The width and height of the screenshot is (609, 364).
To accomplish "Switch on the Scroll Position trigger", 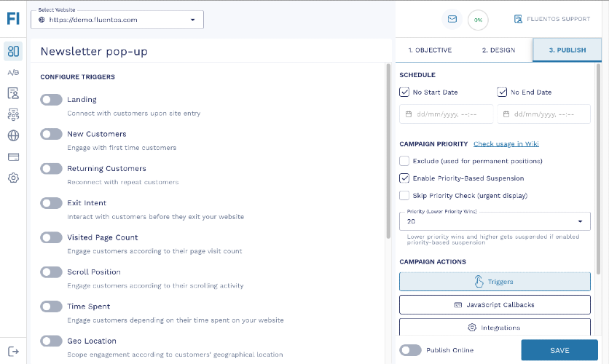I will [x=51, y=272].
